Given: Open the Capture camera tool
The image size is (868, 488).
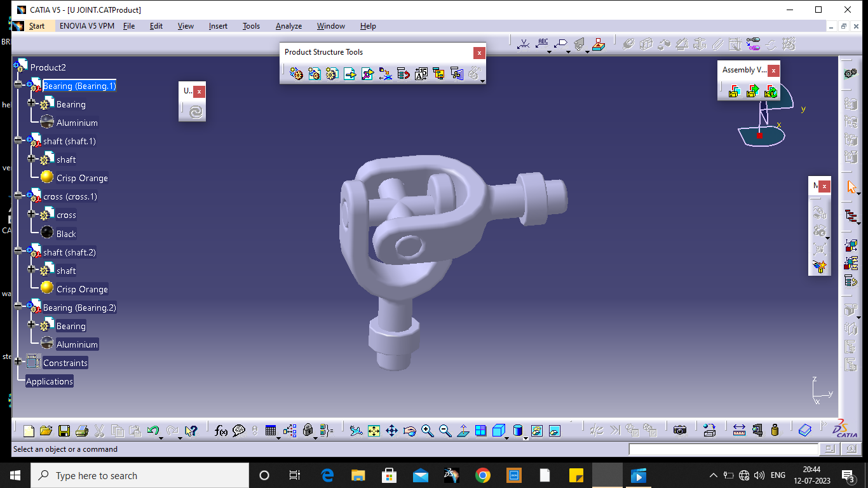Looking at the screenshot, I should (x=680, y=430).
